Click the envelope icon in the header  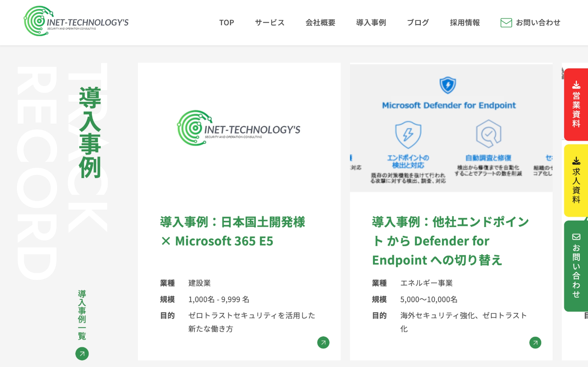coord(506,23)
